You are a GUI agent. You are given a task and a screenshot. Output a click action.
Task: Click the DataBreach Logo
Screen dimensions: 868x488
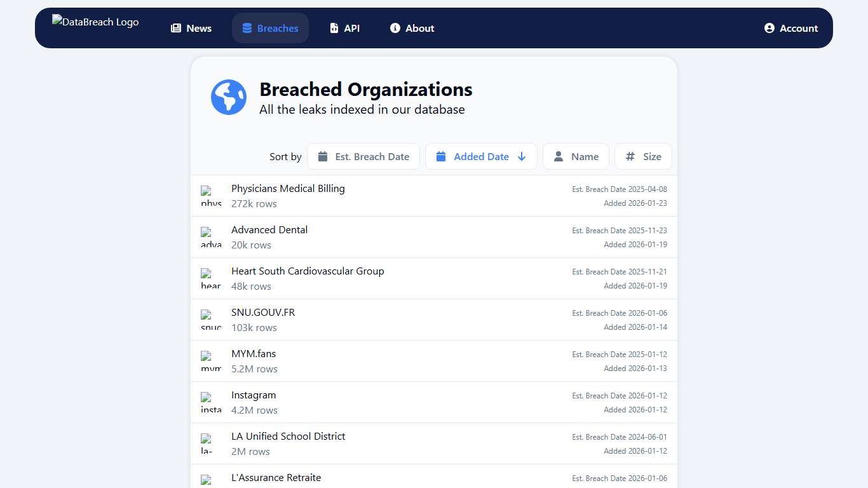(95, 22)
